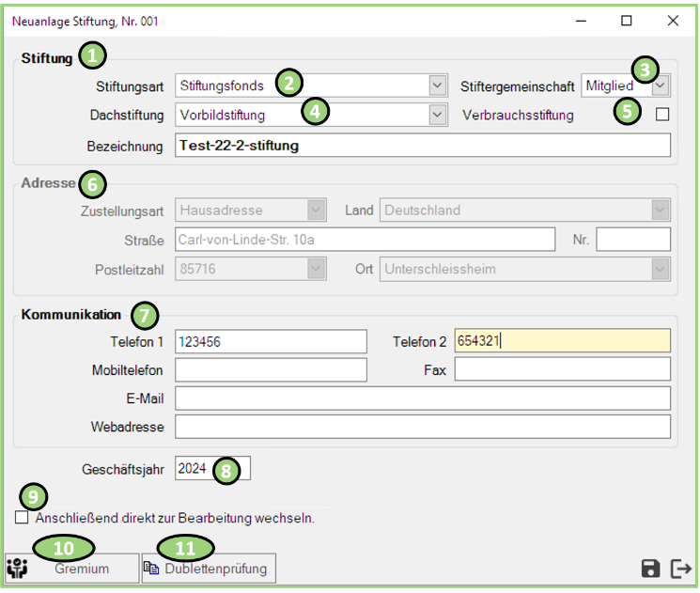
Task: Click the Bezeichnung text field
Action: point(423,146)
